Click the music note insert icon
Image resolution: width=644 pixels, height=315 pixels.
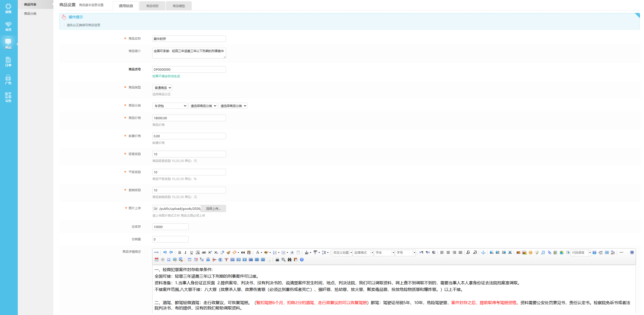543,252
